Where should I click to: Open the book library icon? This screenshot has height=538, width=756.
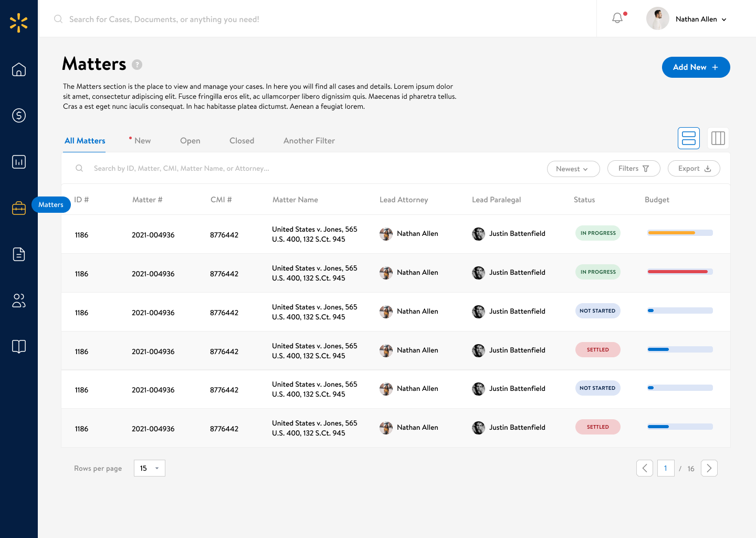19,347
